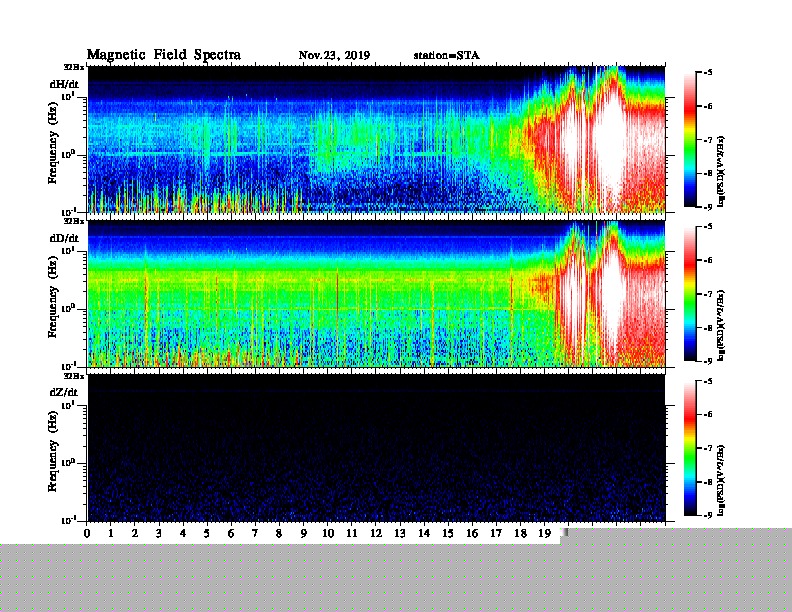Click hour tick label "6" on time axis
This screenshot has width=792, height=612.
pos(231,533)
